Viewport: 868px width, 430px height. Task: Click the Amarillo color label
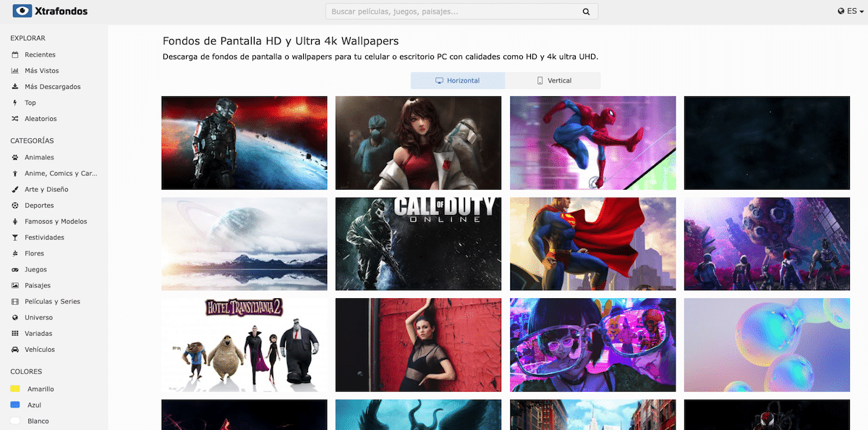coord(41,389)
